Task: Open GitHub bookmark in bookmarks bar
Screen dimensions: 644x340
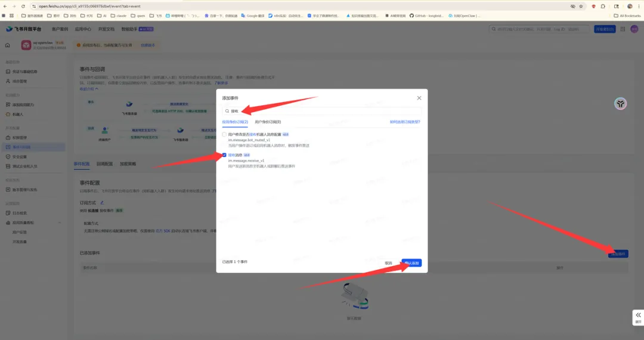Action: coord(426,16)
